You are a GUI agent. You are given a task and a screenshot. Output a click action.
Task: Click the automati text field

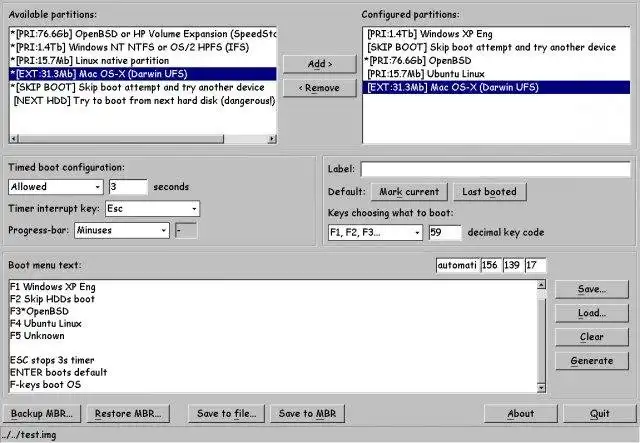[458, 265]
